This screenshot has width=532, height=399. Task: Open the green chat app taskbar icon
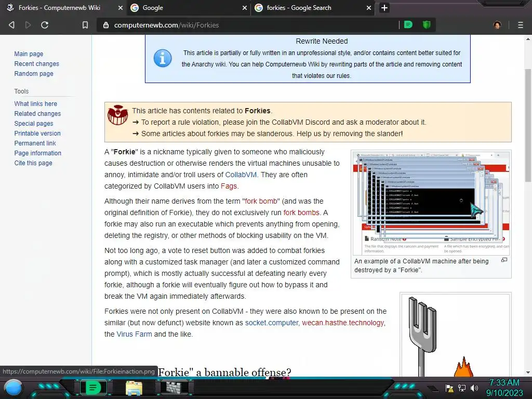pos(93,388)
